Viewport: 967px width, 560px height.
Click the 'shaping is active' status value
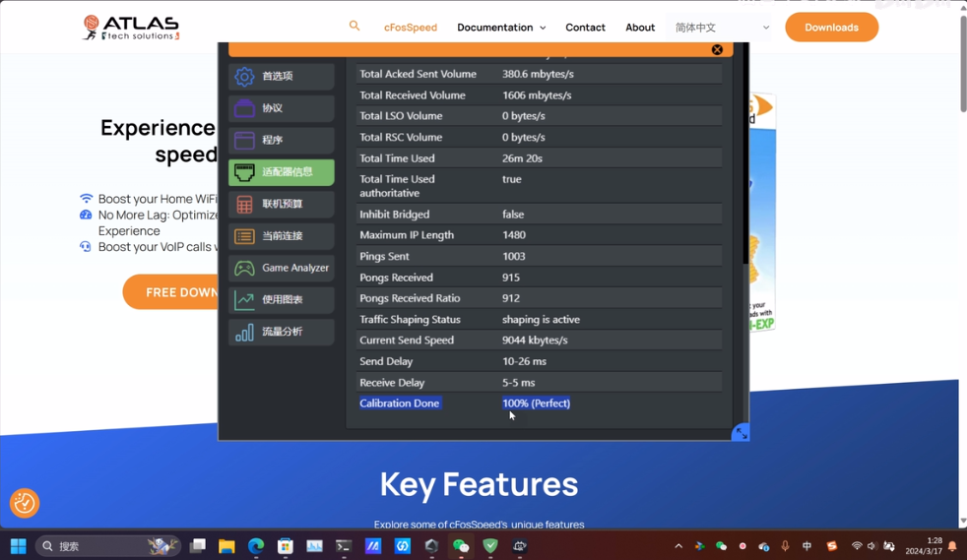tap(541, 320)
